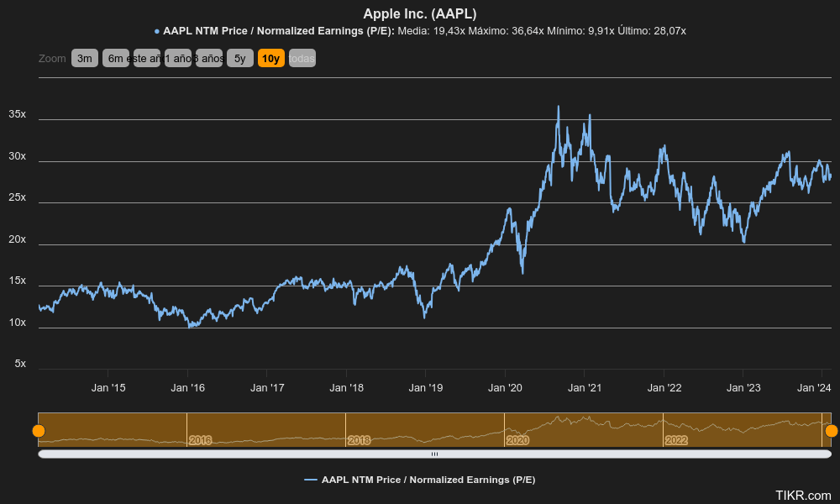Click the 2020 marker in navigator

pos(517,440)
